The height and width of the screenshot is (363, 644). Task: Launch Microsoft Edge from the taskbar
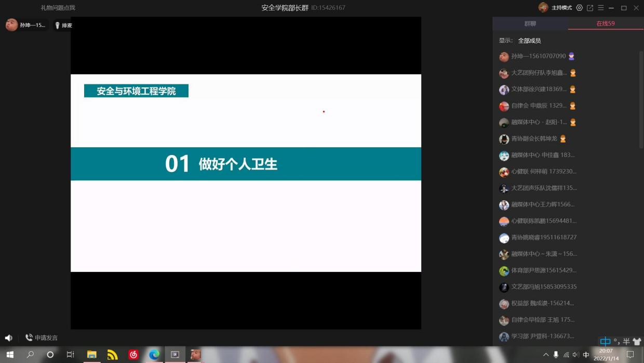[154, 355]
